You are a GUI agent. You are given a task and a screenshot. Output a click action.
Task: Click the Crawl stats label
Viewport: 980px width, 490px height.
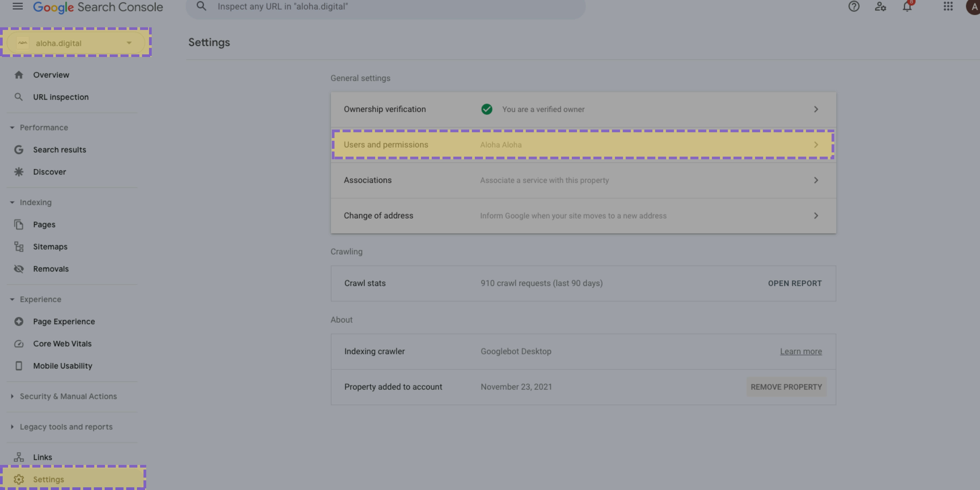tap(365, 283)
